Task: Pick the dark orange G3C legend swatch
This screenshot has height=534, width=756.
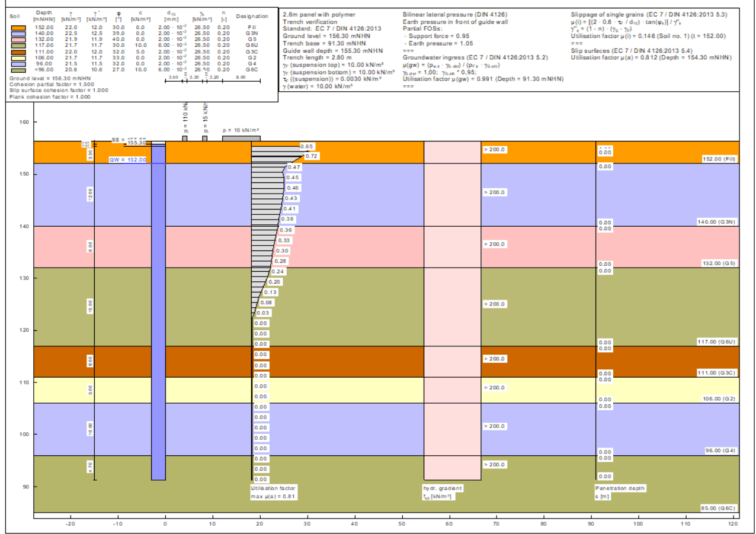Action: click(19, 52)
